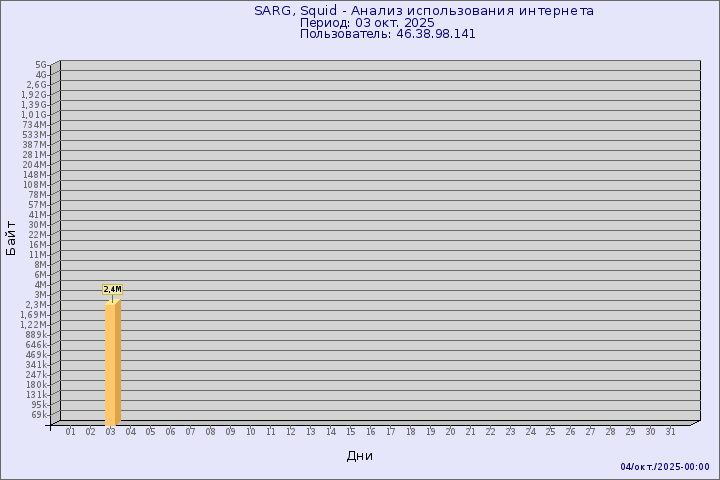Click the 108M tick on the Y axis
Viewport: 720px width, 480px height.
pyautogui.click(x=36, y=184)
